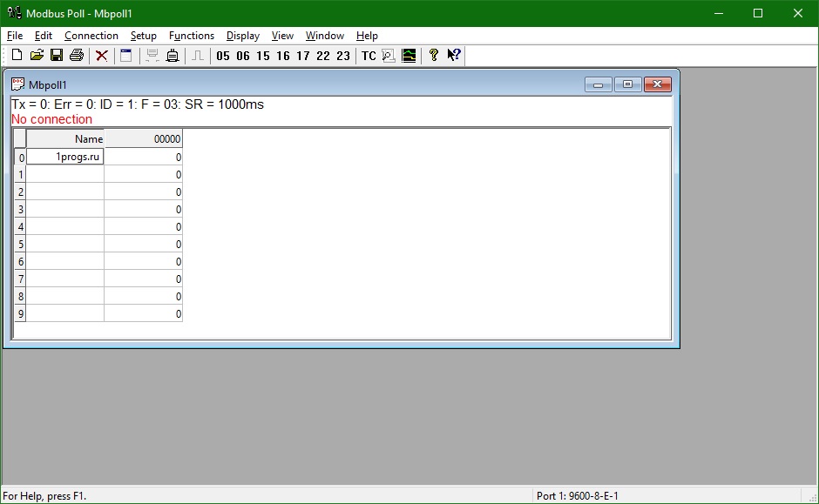Create a new document with New icon
Viewport: 819px width, 504px height.
(x=16, y=55)
